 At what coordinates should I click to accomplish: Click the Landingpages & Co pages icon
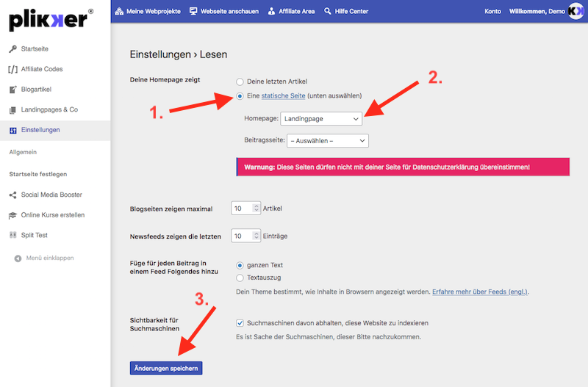click(12, 109)
